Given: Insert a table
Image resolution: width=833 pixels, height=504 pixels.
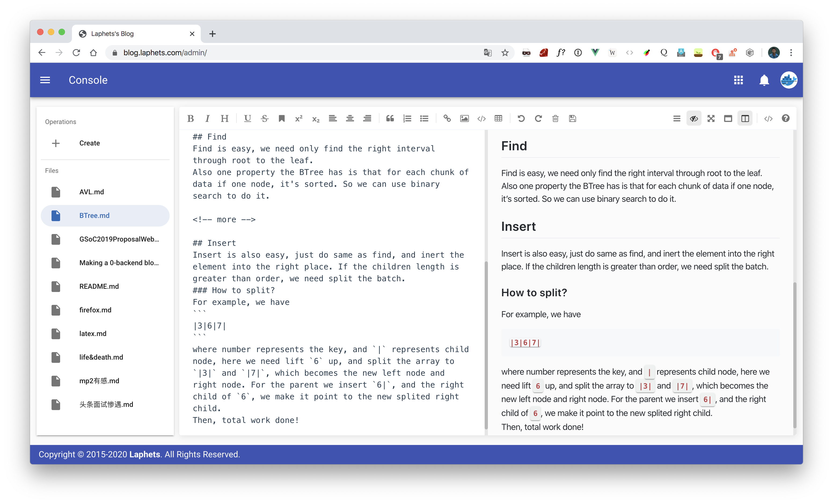Looking at the screenshot, I should pos(498,118).
